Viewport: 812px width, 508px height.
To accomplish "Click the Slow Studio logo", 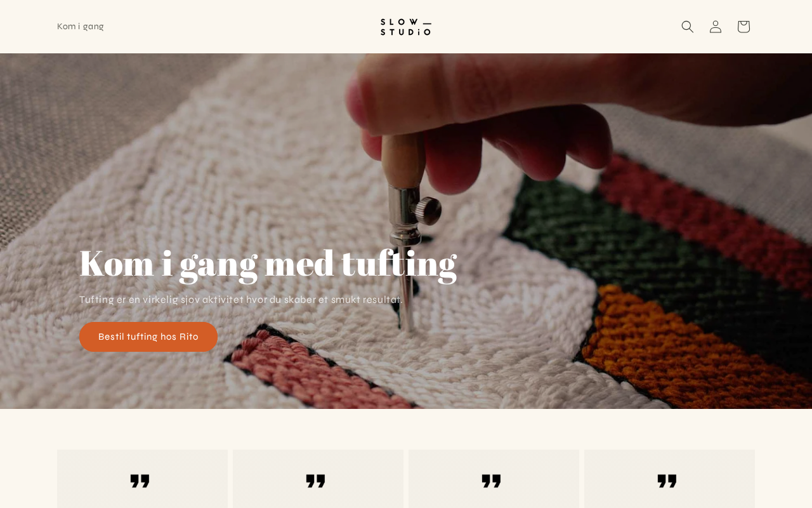I will [x=406, y=27].
